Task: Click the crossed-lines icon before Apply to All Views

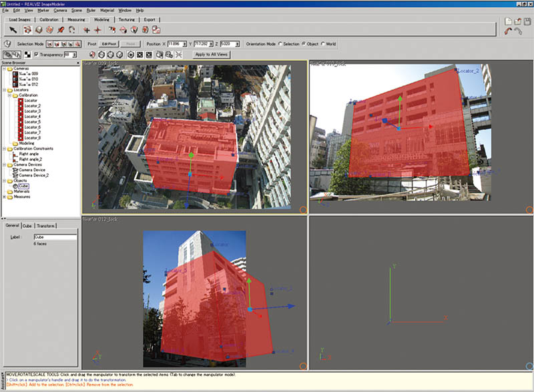Action: pos(179,55)
